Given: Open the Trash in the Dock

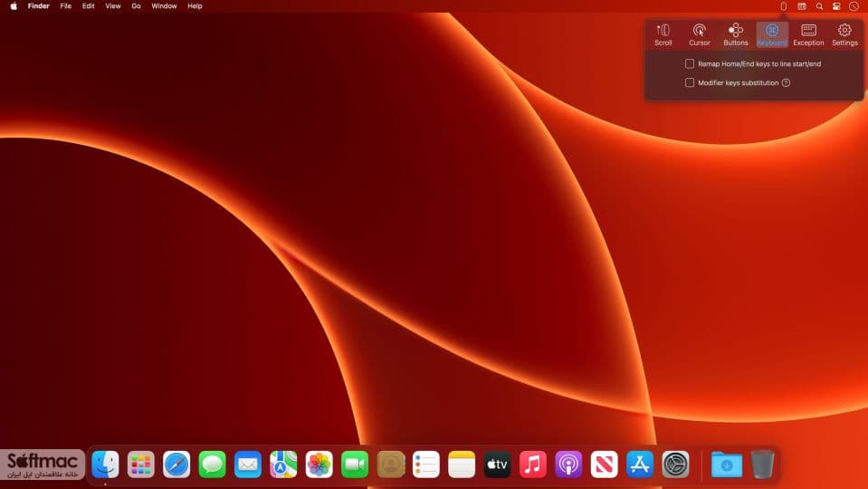Looking at the screenshot, I should point(762,464).
